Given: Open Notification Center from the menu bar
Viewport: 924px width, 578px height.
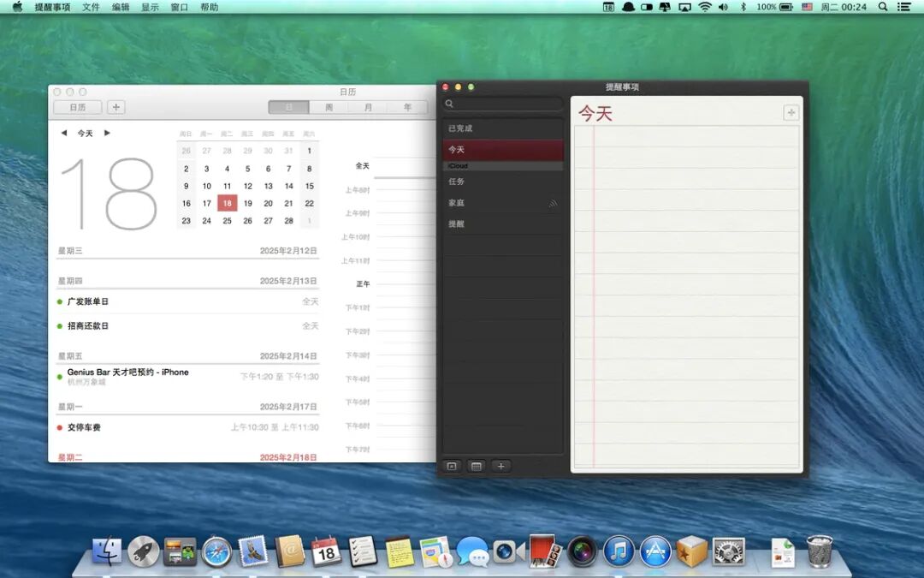Looking at the screenshot, I should pos(903,7).
